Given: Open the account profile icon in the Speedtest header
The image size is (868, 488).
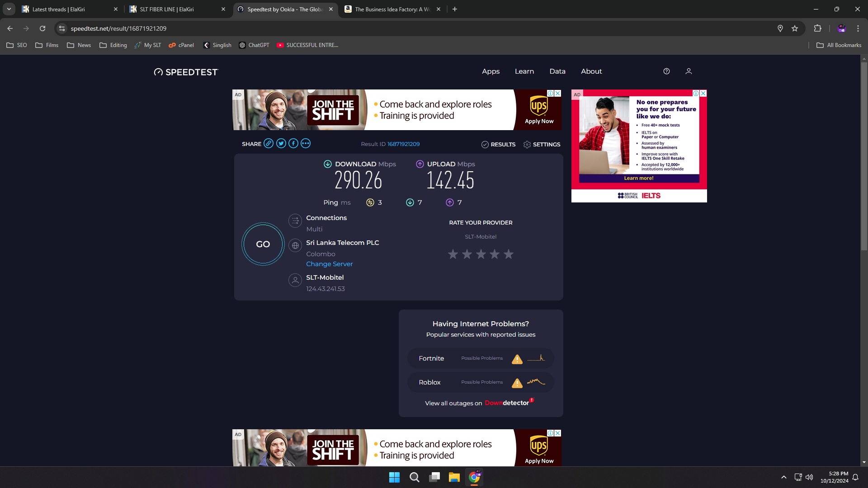Looking at the screenshot, I should 689,71.
